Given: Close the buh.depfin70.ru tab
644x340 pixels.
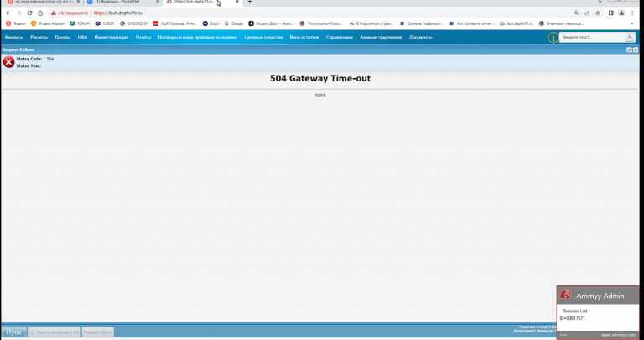Looking at the screenshot, I should click(237, 2).
